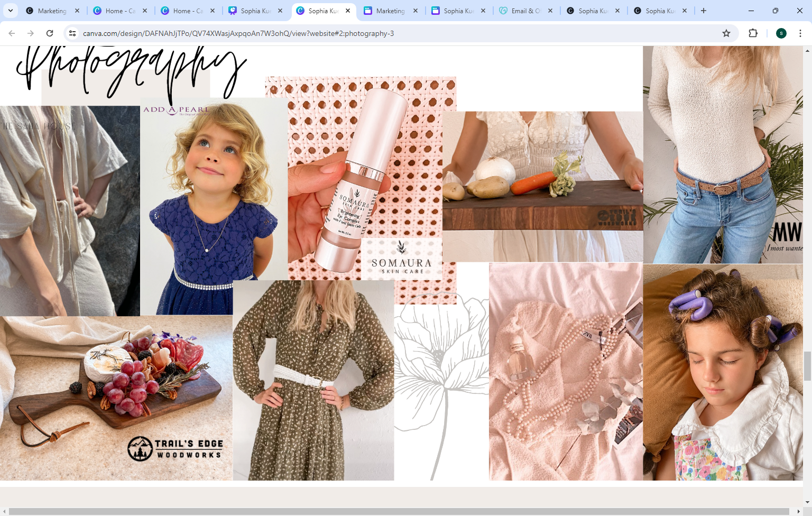Open the Chrome profile avatar

pyautogui.click(x=781, y=33)
